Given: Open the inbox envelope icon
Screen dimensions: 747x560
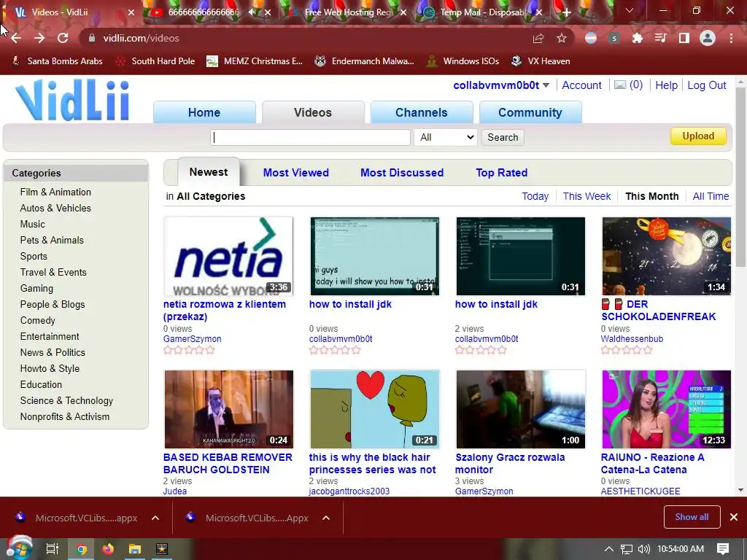Looking at the screenshot, I should tap(620, 85).
